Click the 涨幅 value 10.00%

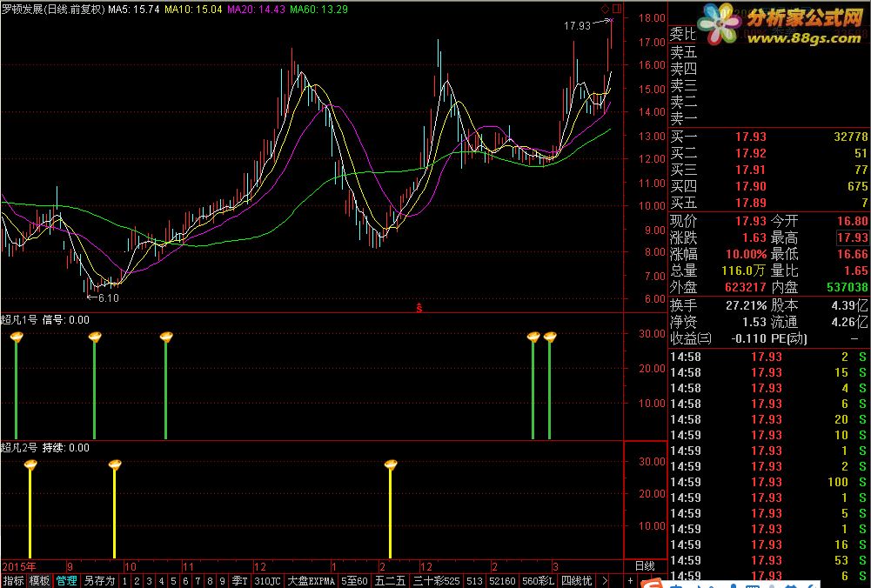tap(746, 254)
